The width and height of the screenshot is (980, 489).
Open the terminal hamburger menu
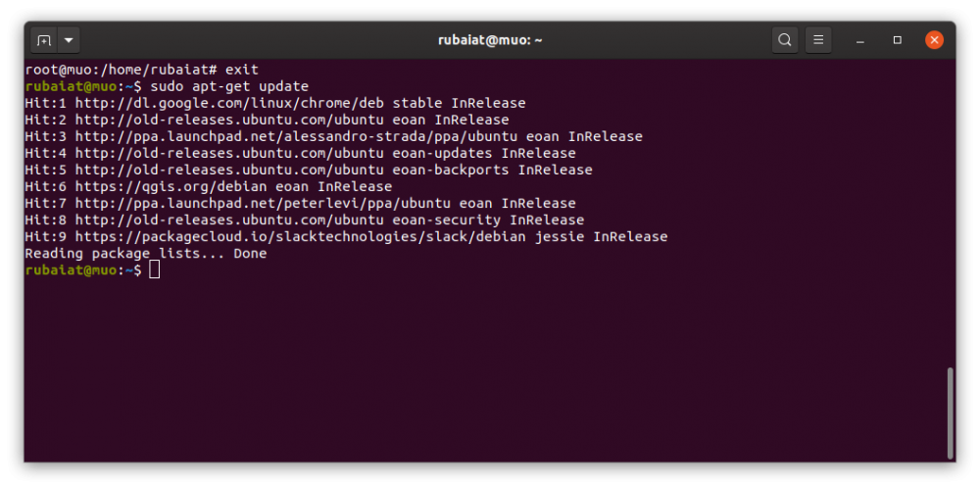point(817,40)
